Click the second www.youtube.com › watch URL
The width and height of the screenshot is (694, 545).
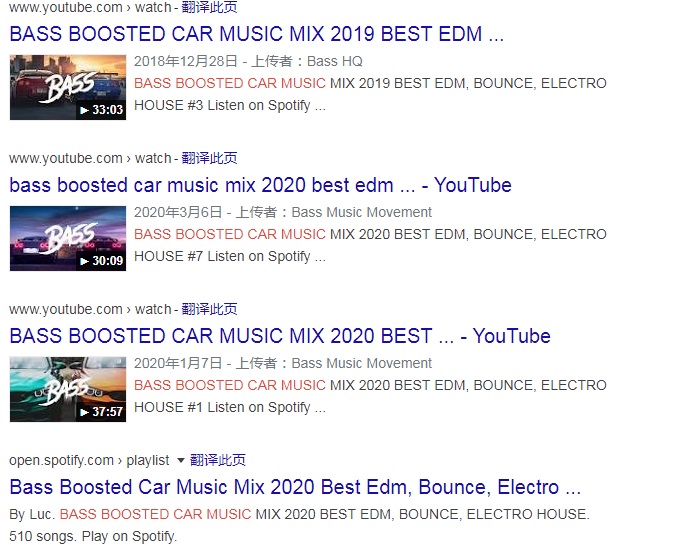click(90, 158)
